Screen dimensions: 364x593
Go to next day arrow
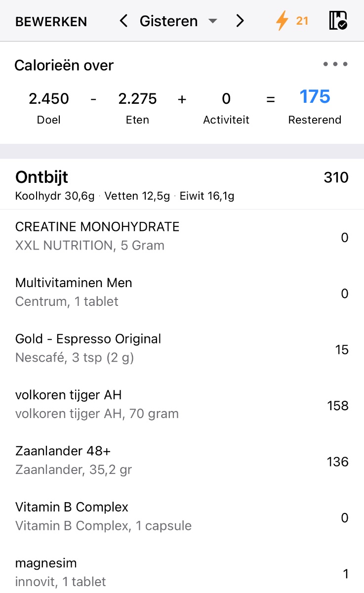(240, 21)
